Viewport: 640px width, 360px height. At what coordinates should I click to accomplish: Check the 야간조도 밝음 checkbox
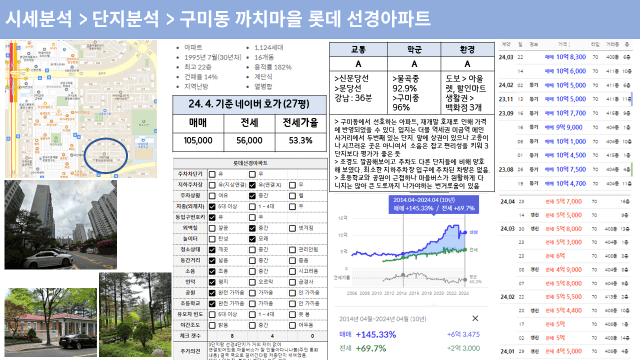click(212, 325)
